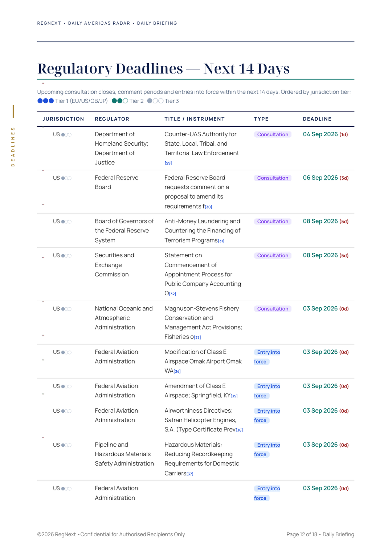Click the Regulatory Deadlines page heading
Image resolution: width=392 pixels, height=555 pixels.
point(163,69)
